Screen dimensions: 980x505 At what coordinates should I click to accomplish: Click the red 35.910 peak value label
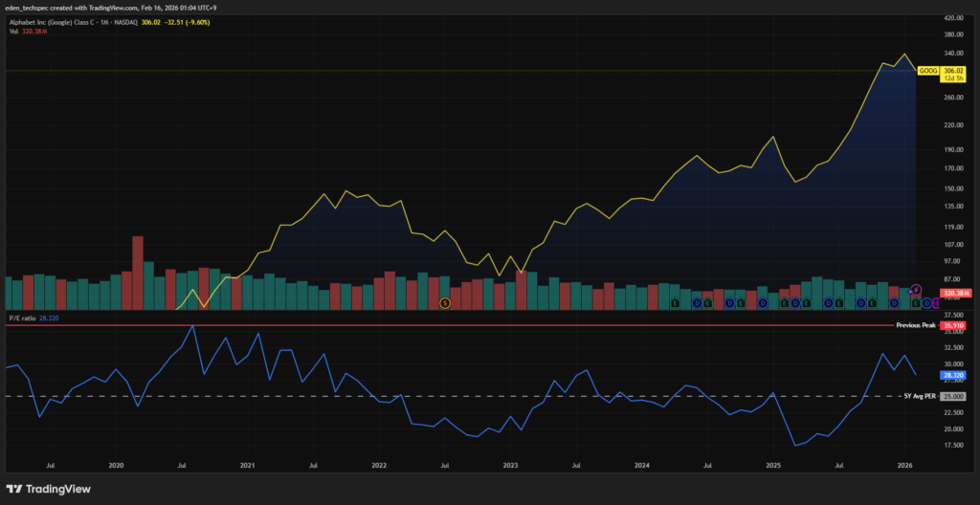(954, 325)
